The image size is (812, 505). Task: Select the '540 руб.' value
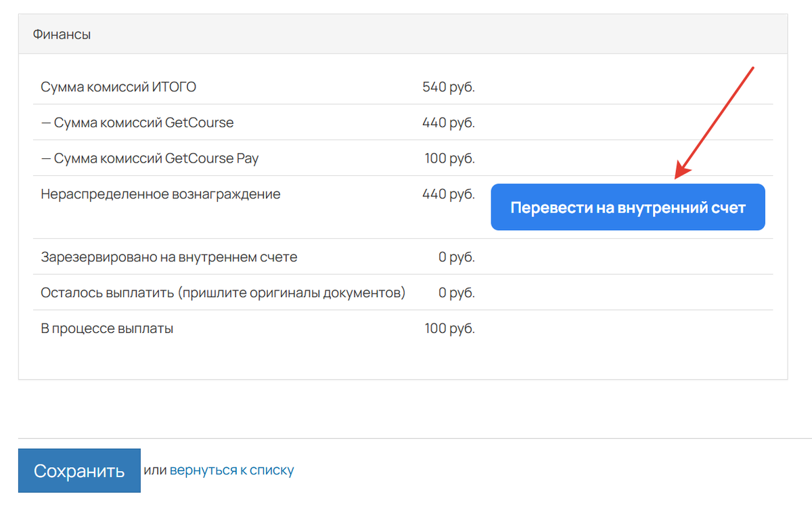coord(449,87)
